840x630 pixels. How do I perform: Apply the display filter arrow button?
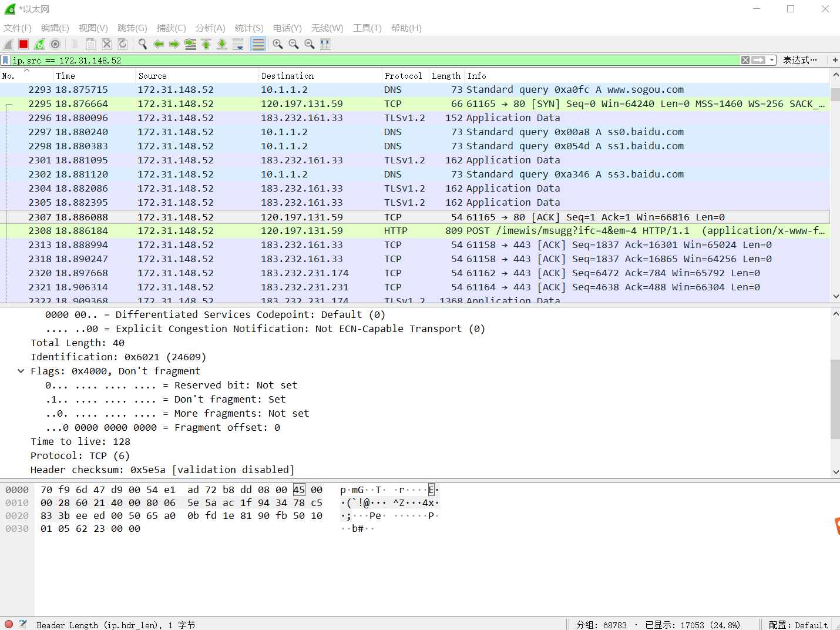[x=758, y=60]
